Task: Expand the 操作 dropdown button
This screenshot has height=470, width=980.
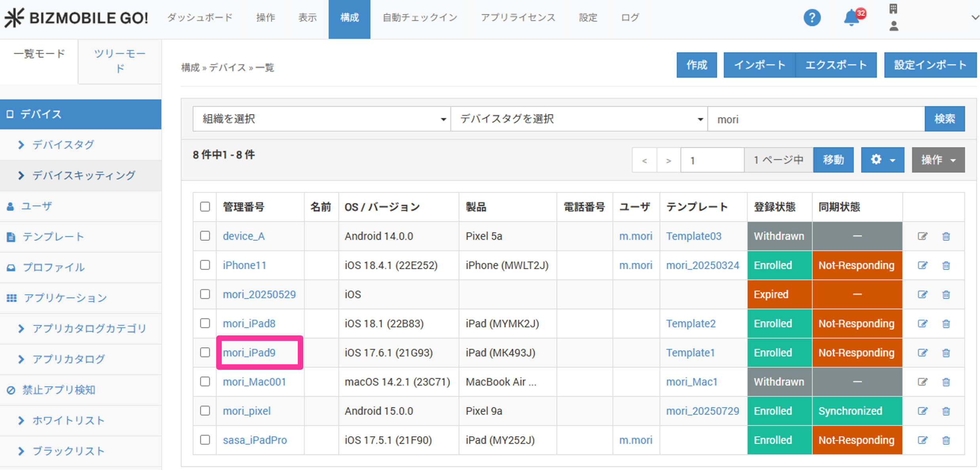Action: (x=938, y=160)
